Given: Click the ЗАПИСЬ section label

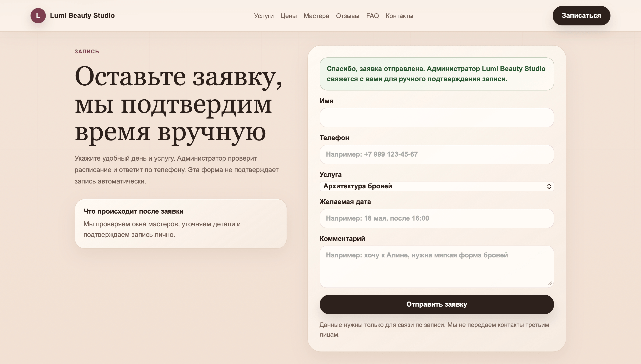Looking at the screenshot, I should point(87,51).
